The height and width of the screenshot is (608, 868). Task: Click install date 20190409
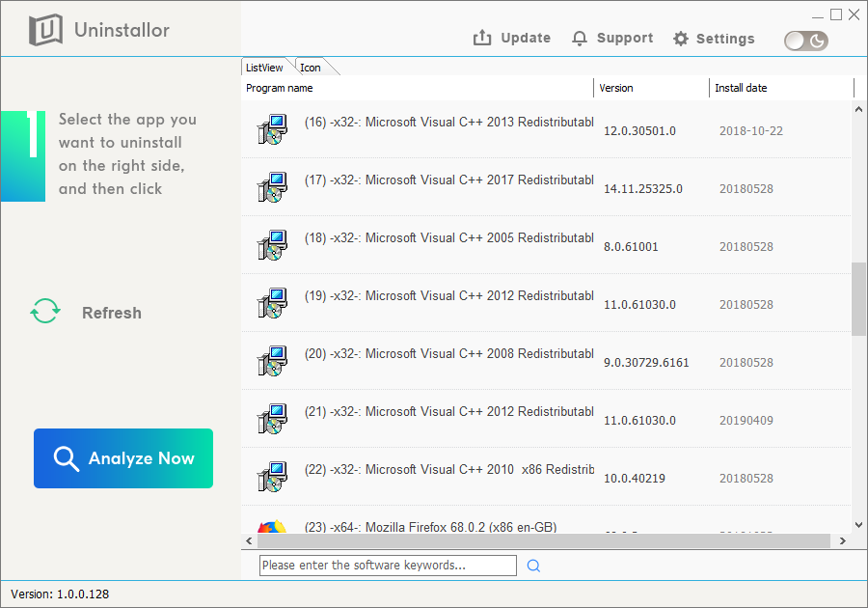[x=746, y=421]
